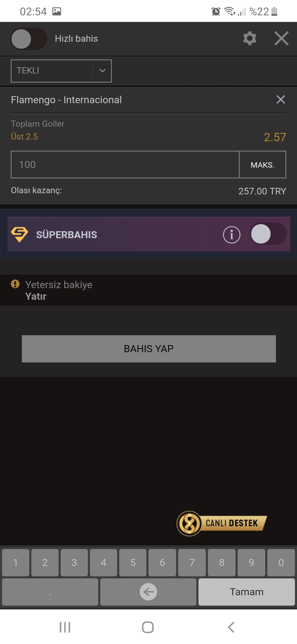Image resolution: width=297 pixels, height=644 pixels.
Task: Tap the backspace arrow key
Action: coord(148,592)
